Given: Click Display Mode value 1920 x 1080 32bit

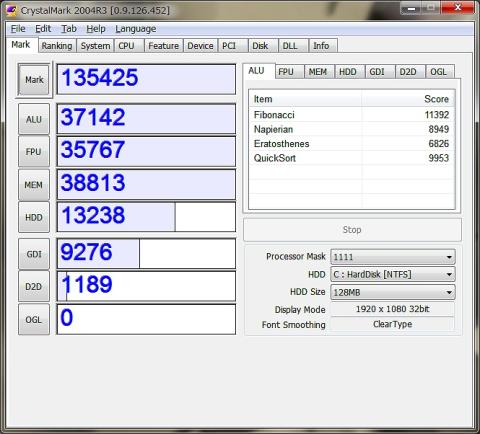Looking at the screenshot, I should 392,309.
